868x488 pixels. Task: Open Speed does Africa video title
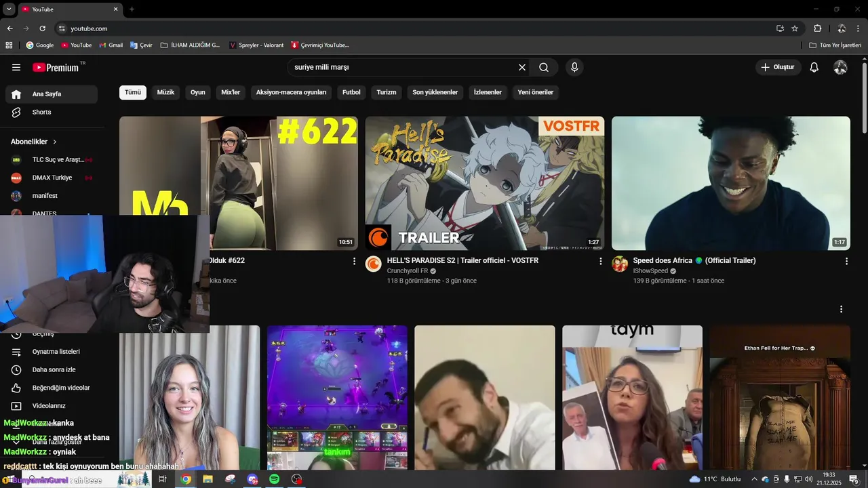[694, 260]
